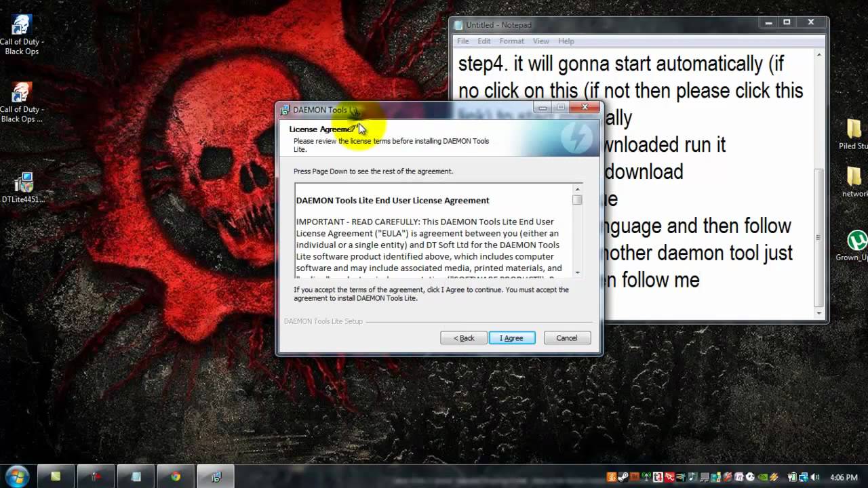Click the Java tray icon
The image size is (868, 488).
612,477
